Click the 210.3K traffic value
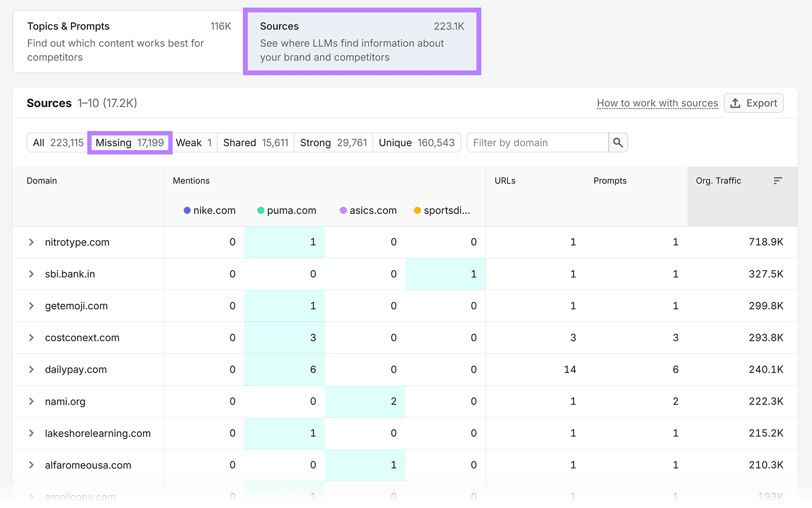Viewport: 812px width, 508px height. [766, 465]
